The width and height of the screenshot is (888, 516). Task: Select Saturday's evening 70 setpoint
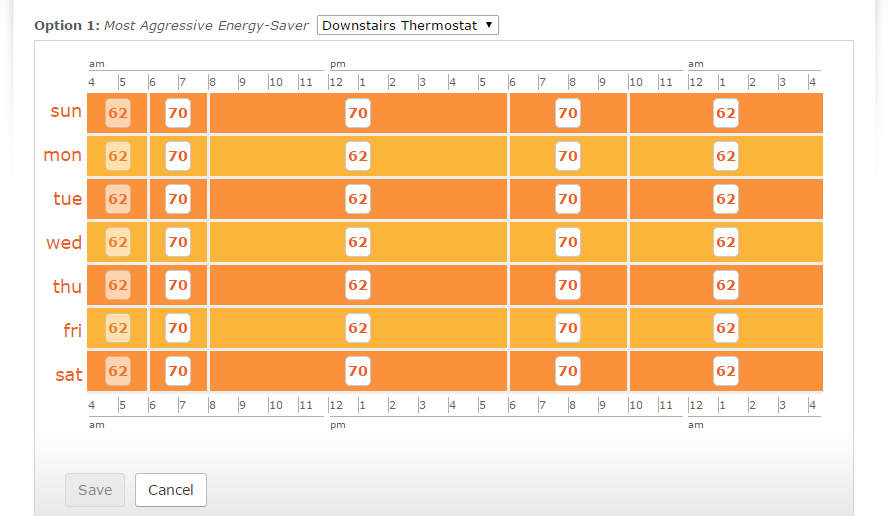click(x=568, y=371)
